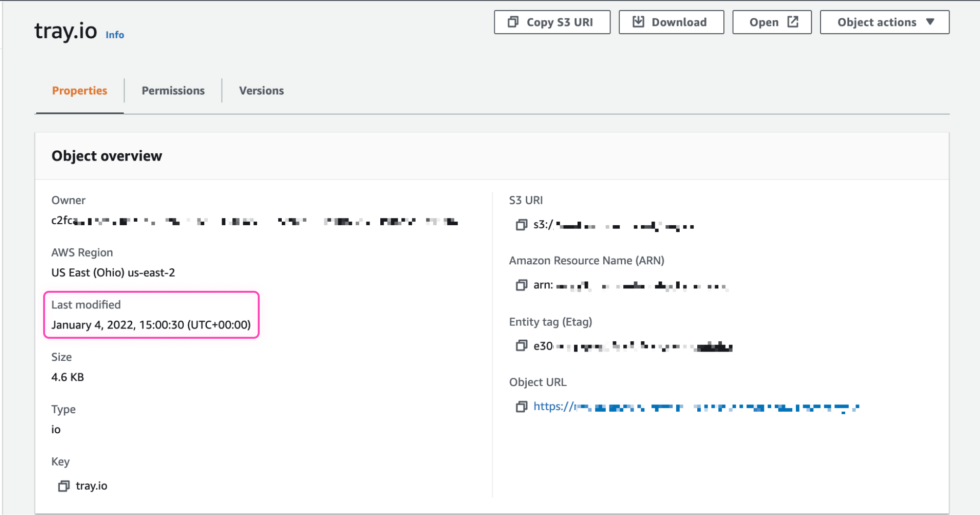
Task: Click the Etag copy icon
Action: pos(521,346)
